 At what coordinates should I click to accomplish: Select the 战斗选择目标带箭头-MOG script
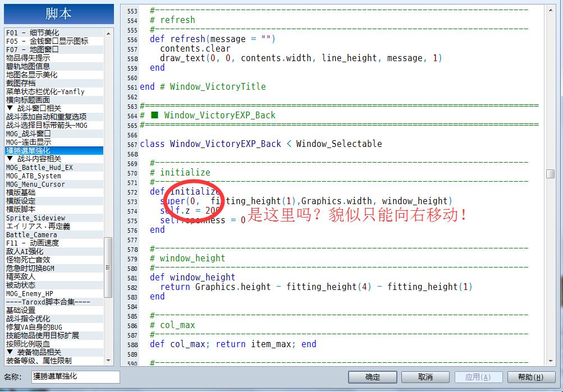[x=54, y=125]
